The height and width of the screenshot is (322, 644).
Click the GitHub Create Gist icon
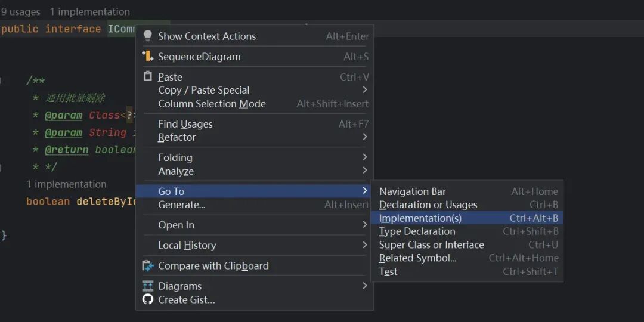pos(148,299)
